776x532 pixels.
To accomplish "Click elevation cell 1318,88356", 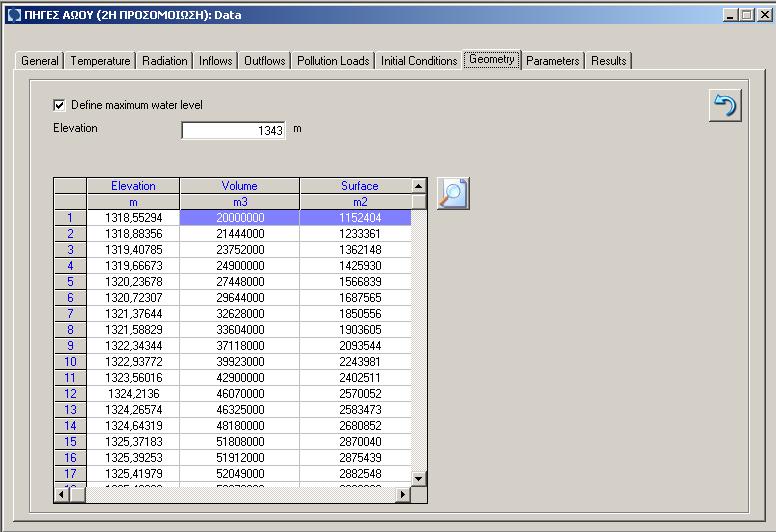I will coord(133,234).
